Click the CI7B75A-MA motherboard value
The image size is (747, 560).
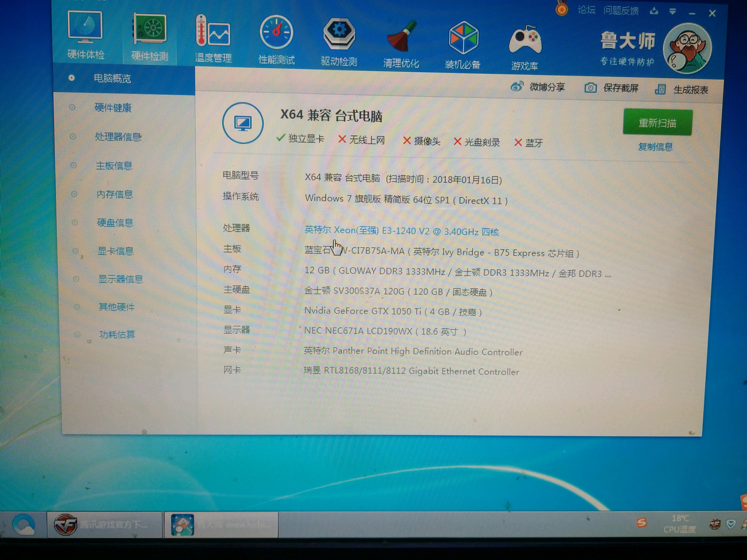(442, 252)
